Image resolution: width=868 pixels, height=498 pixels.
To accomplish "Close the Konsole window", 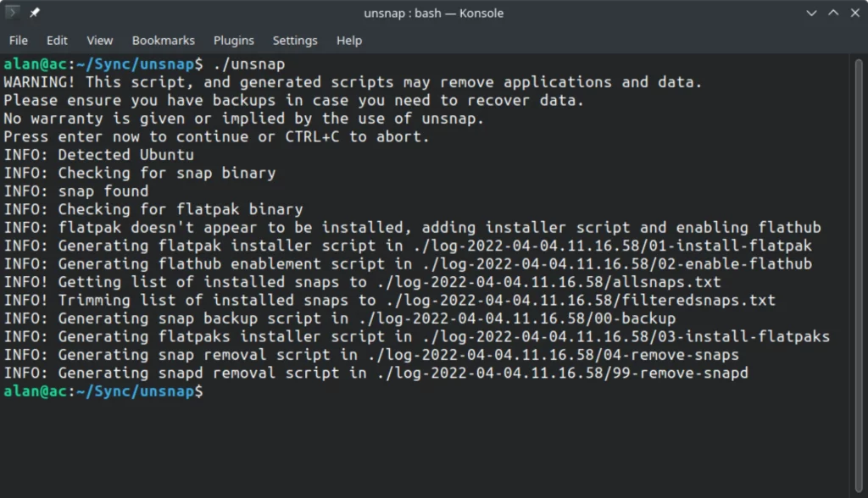I will click(x=855, y=13).
